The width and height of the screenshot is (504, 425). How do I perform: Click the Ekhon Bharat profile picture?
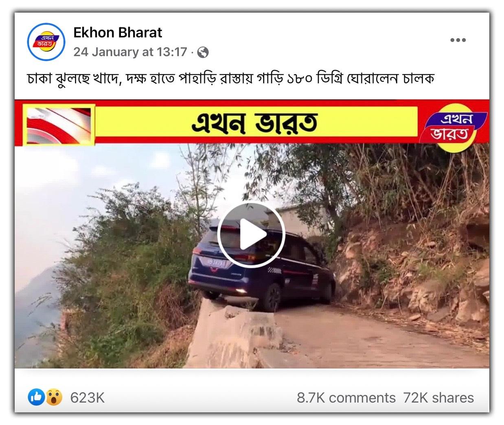tap(46, 42)
